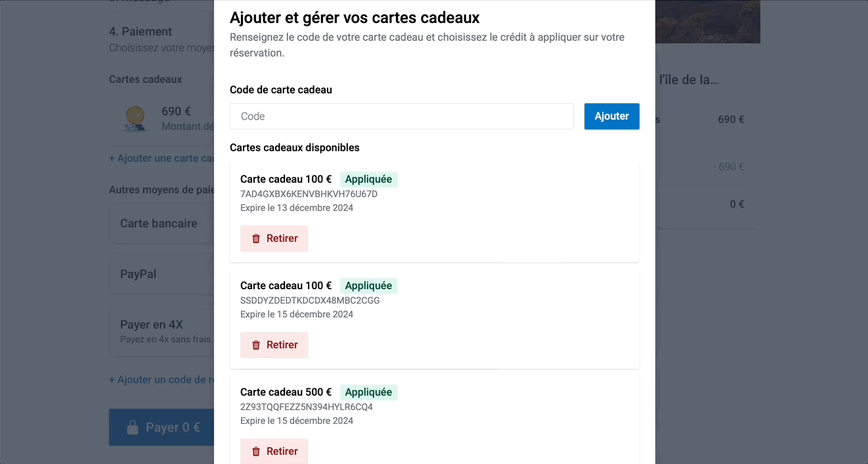This screenshot has width=868, height=464.
Task: Click the Ajouter un code link
Action: (162, 380)
